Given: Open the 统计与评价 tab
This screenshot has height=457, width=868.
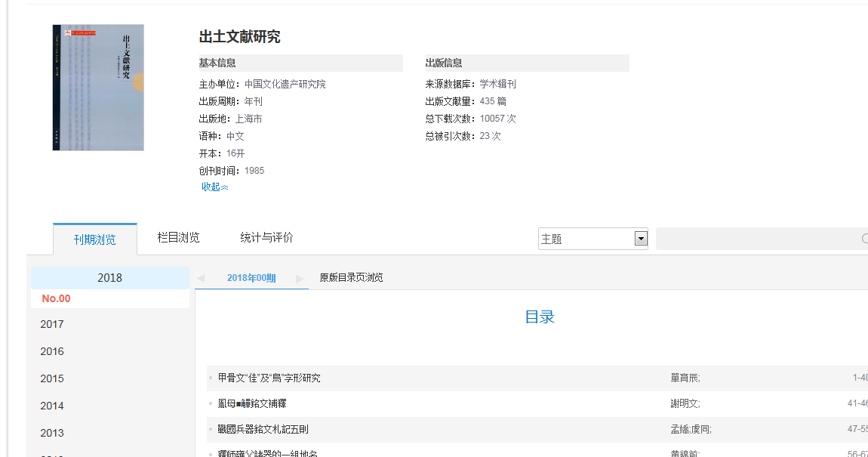Looking at the screenshot, I should click(x=266, y=238).
